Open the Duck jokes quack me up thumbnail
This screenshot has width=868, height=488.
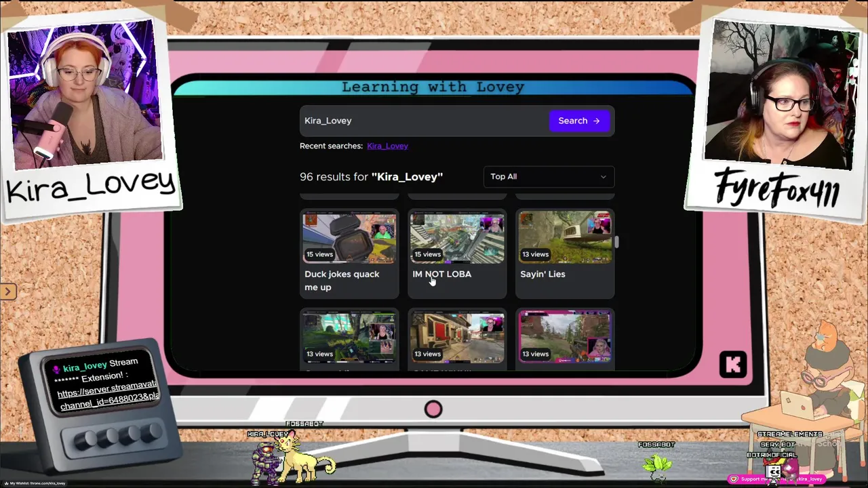coord(350,237)
